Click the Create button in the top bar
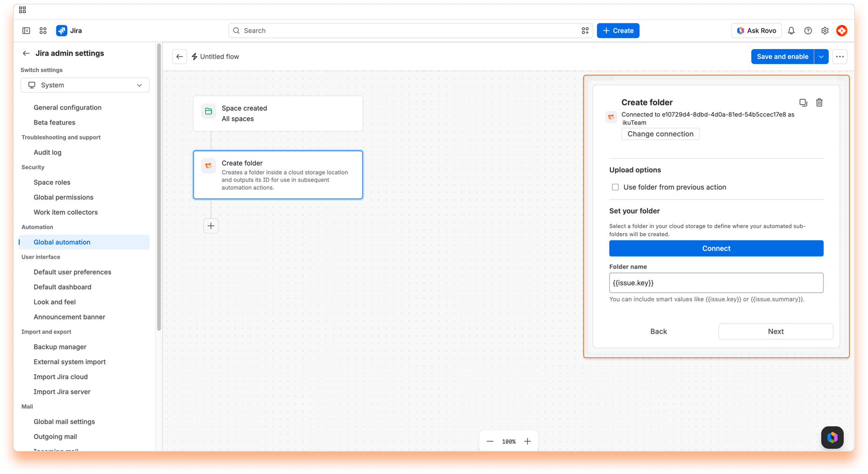 [618, 31]
